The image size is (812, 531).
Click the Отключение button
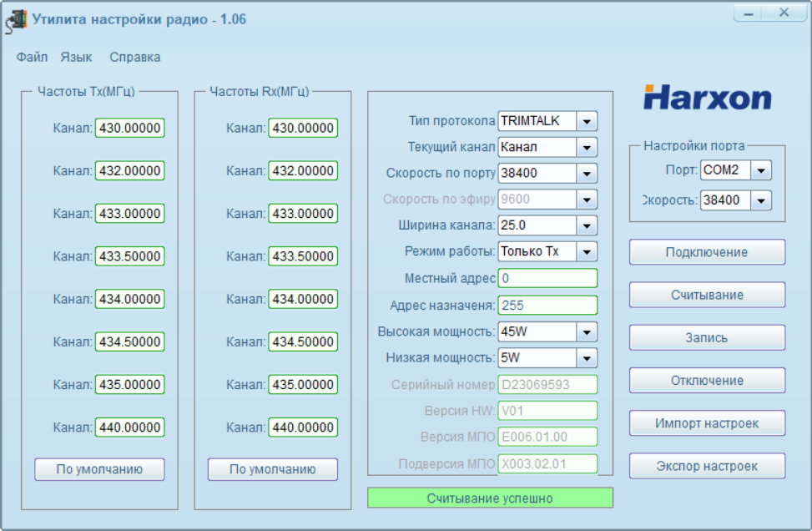click(x=707, y=380)
